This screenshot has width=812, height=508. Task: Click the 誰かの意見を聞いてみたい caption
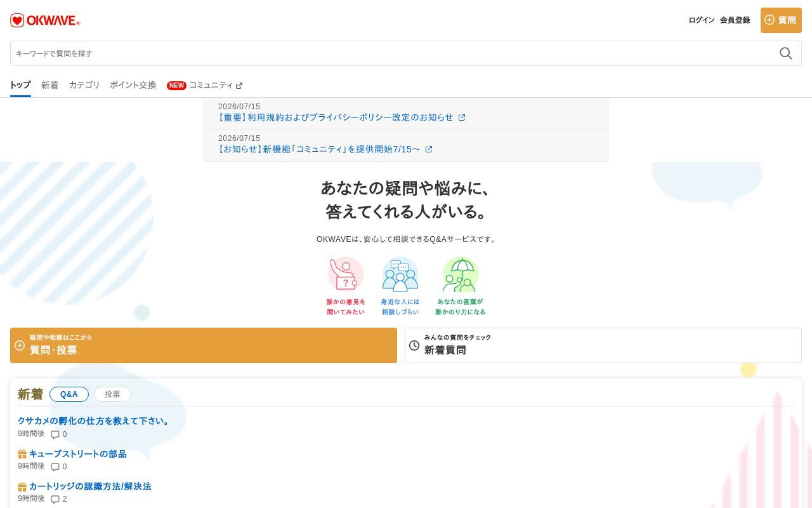(x=346, y=307)
